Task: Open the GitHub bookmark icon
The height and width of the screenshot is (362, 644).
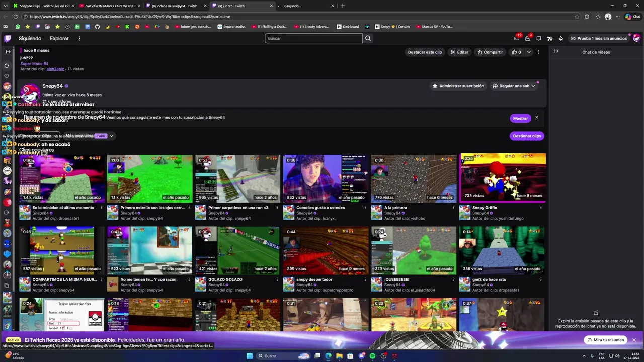Action: [x=97, y=27]
